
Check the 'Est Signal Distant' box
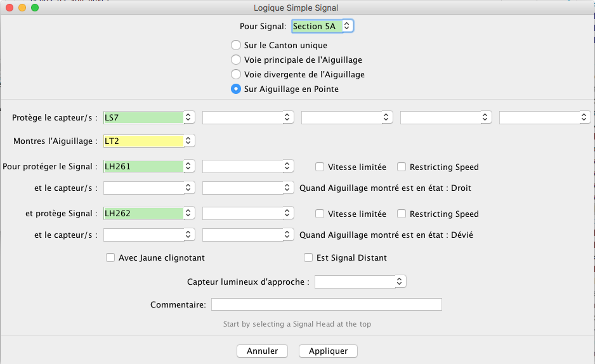(309, 258)
